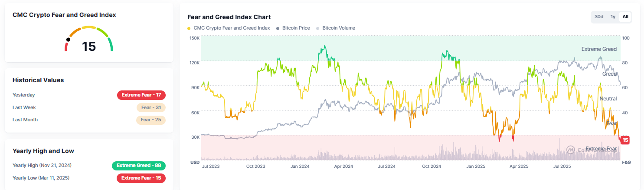The image size is (644, 190).
Task: Select the 1y time range
Action: pyautogui.click(x=613, y=17)
